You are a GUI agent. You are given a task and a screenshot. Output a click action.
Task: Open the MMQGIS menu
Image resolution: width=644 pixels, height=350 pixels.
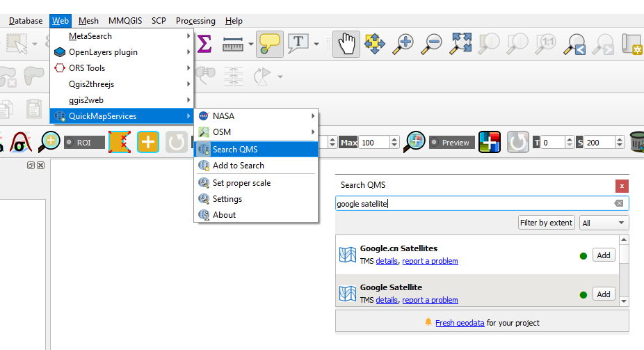(125, 21)
